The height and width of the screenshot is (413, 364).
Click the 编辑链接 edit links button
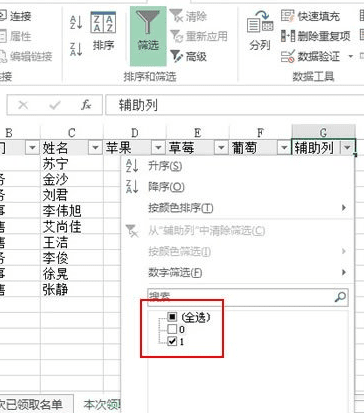point(26,56)
